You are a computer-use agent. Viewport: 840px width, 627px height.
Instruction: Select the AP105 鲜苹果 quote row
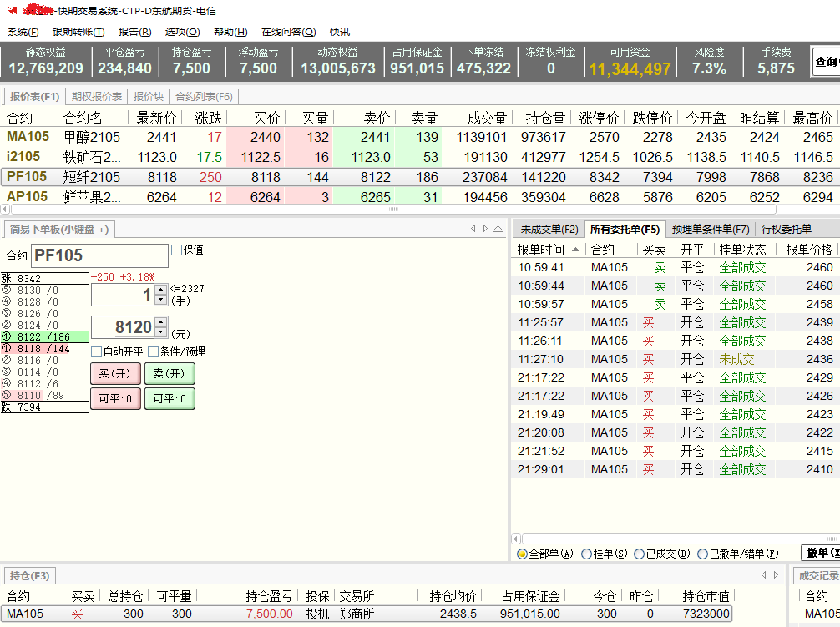(420, 197)
